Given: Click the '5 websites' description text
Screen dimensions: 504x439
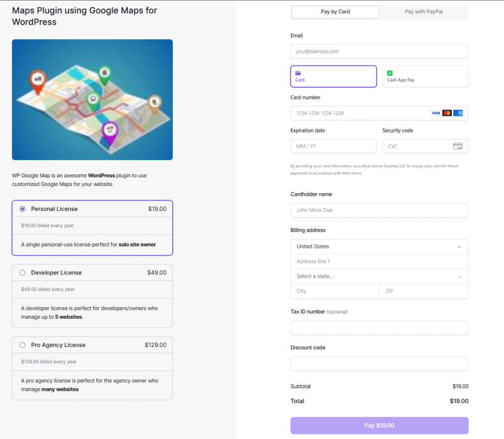Looking at the screenshot, I should click(68, 317).
